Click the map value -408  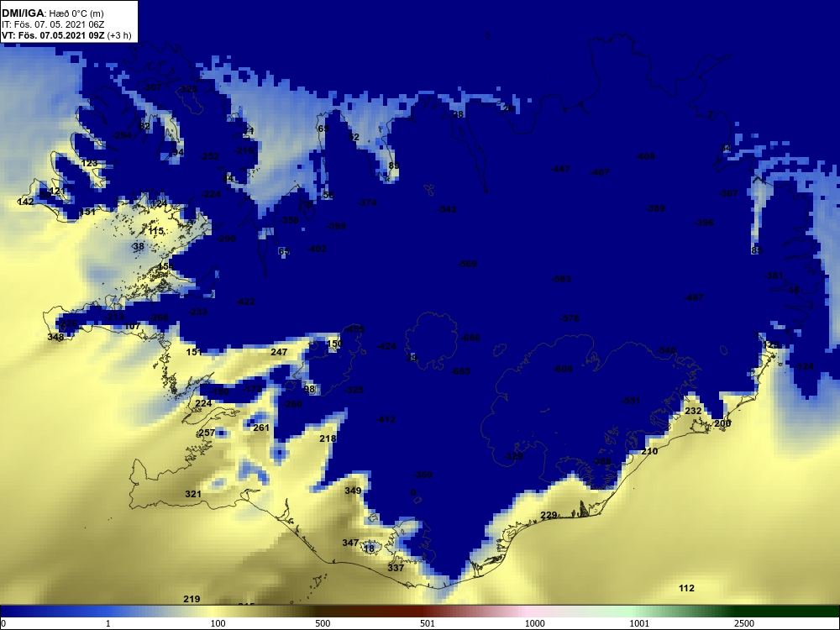tap(645, 156)
